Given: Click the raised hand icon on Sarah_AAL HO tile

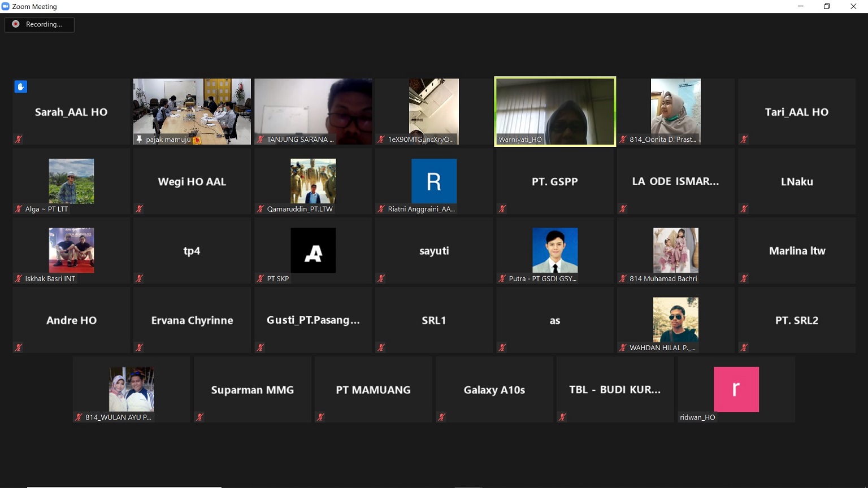Looking at the screenshot, I should coord(20,87).
